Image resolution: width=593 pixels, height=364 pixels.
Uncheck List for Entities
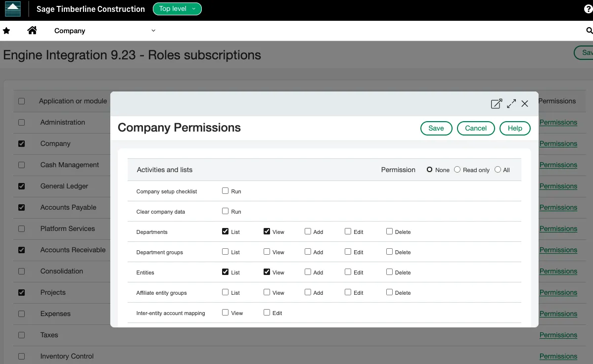[x=226, y=272]
